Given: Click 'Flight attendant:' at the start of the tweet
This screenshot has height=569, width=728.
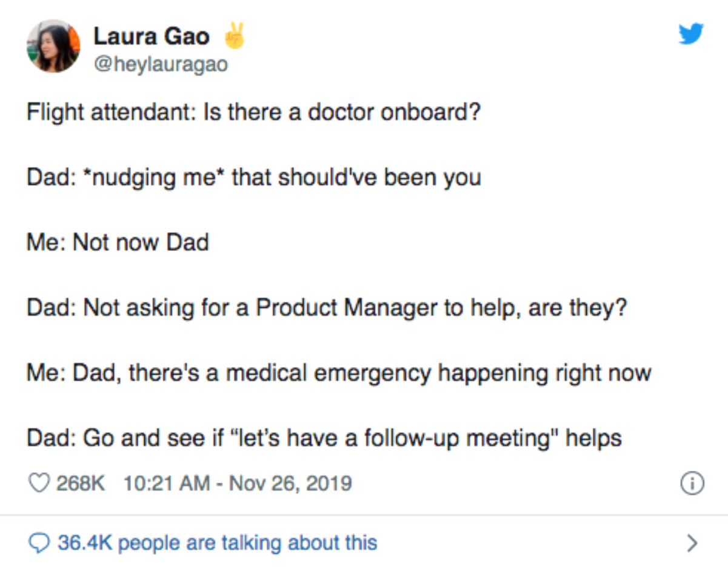Looking at the screenshot, I should [107, 113].
